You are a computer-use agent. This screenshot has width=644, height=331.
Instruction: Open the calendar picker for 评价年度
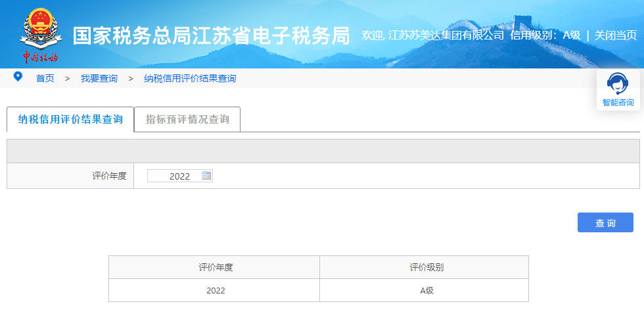pyautogui.click(x=206, y=176)
